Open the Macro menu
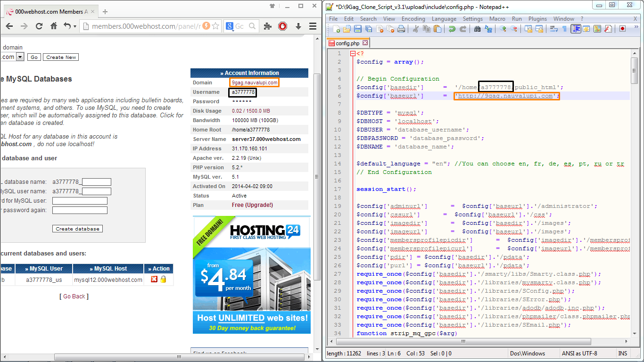 point(497,19)
